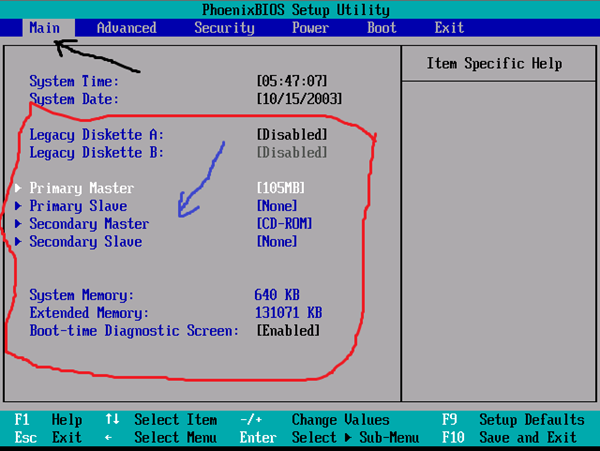Click the System Memory label
The image size is (600, 451).
click(82, 295)
